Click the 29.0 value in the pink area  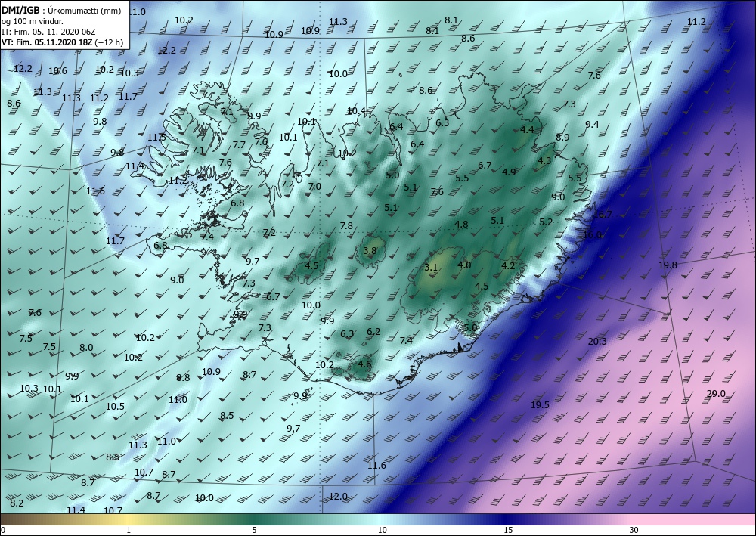pos(716,394)
